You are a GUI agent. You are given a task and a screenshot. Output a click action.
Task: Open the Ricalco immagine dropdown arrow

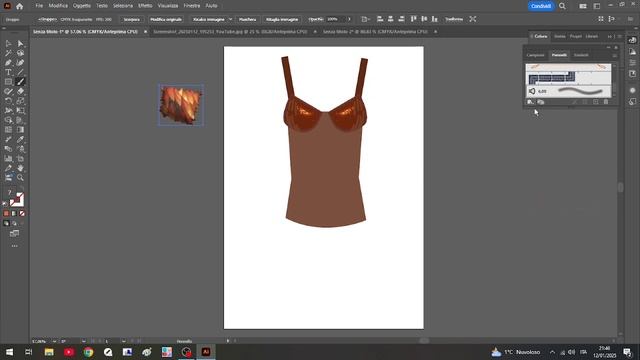coord(230,19)
